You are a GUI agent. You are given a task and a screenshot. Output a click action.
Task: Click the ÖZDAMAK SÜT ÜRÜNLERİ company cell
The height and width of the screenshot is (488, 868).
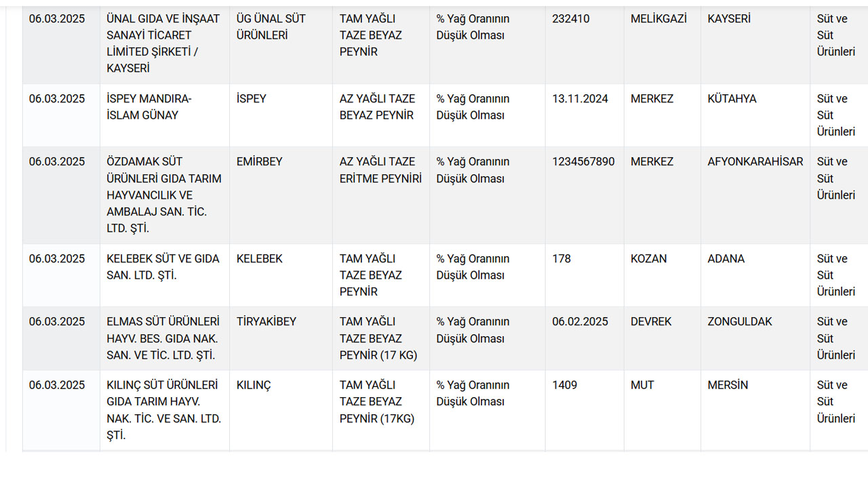(164, 195)
